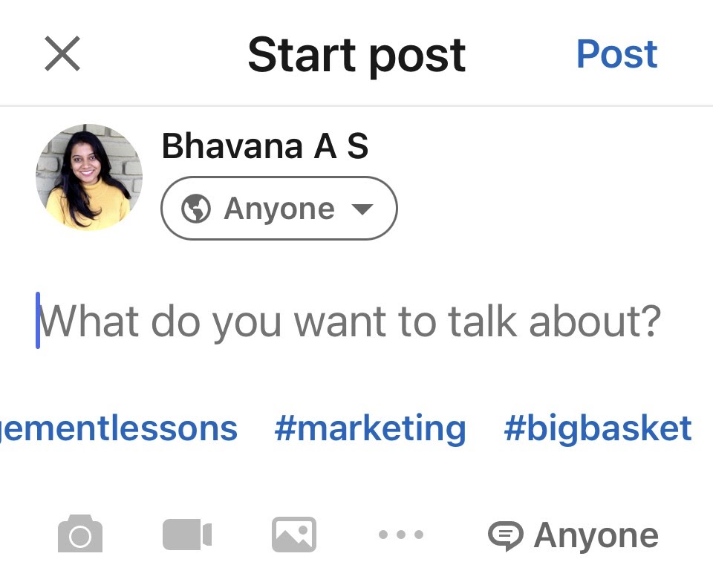
Task: Close the Start post screen
Action: 62,54
